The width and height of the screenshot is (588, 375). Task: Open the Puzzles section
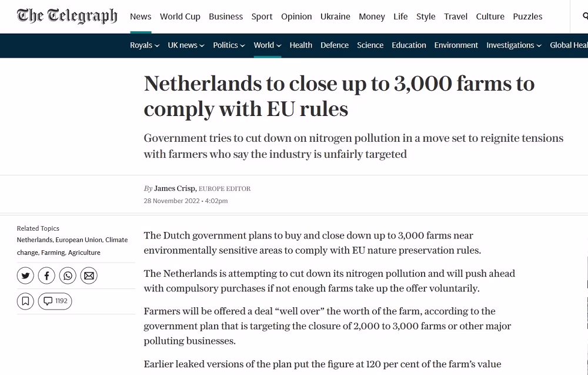[527, 16]
